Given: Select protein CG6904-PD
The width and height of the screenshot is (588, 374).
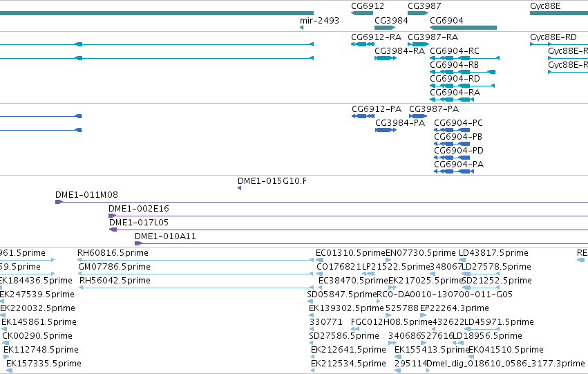Looking at the screenshot, I should tap(459, 151).
